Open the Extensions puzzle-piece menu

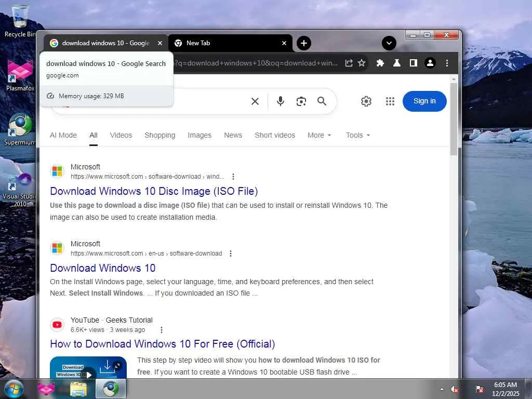(x=380, y=63)
